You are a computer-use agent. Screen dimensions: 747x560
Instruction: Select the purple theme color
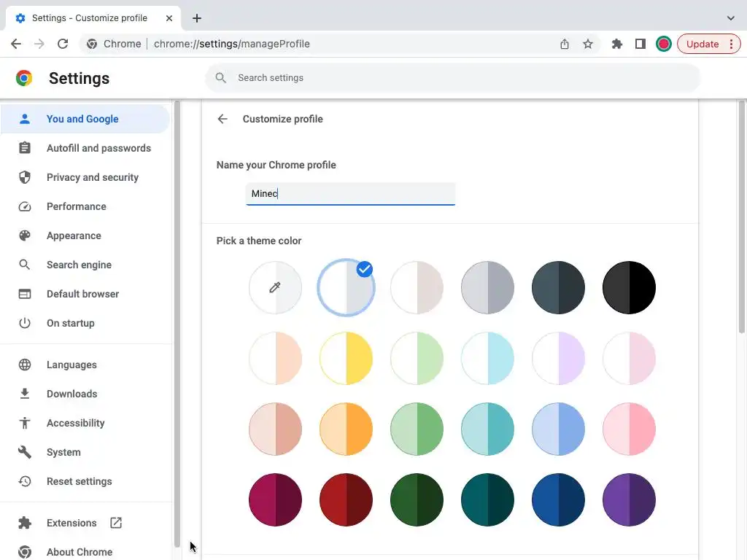[x=629, y=499]
